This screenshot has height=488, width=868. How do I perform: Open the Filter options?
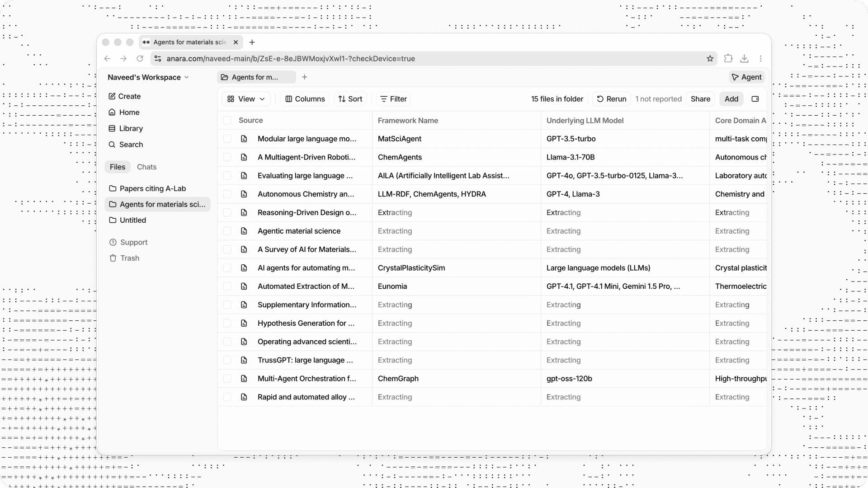point(393,99)
